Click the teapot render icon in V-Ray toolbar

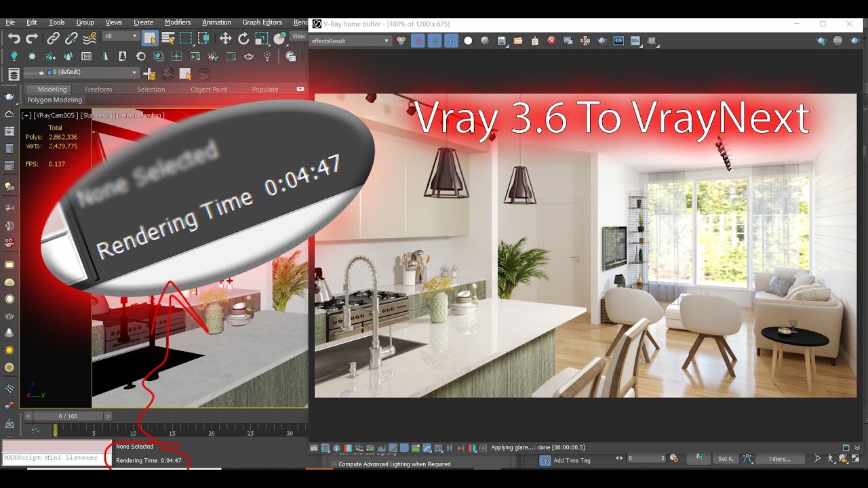point(249,56)
